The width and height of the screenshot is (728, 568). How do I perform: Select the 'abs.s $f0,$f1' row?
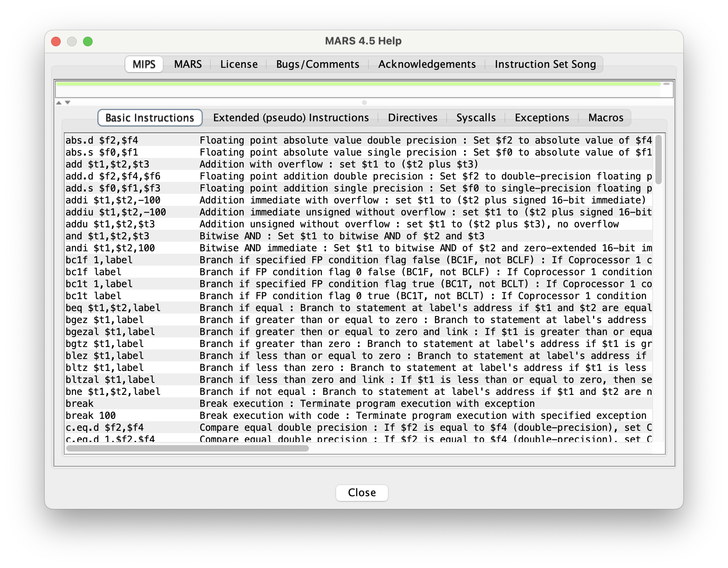pyautogui.click(x=358, y=152)
